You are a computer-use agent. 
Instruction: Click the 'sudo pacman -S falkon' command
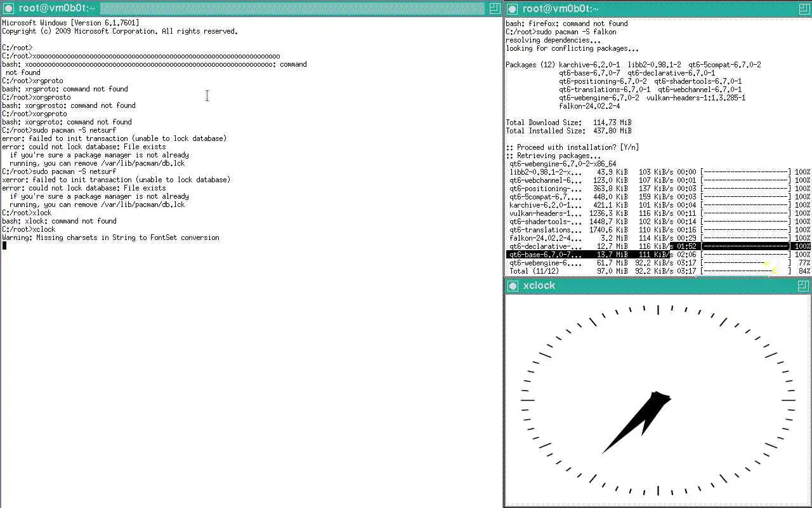575,32
